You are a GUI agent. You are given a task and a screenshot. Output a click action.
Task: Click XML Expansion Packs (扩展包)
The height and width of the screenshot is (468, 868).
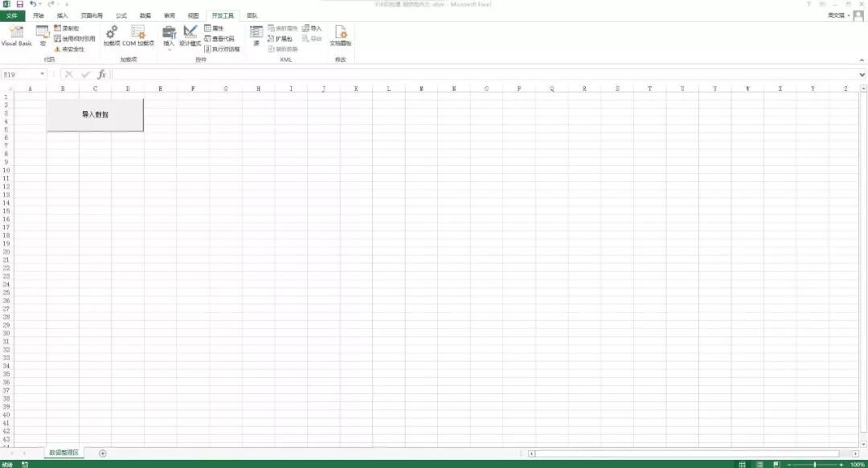pos(280,39)
